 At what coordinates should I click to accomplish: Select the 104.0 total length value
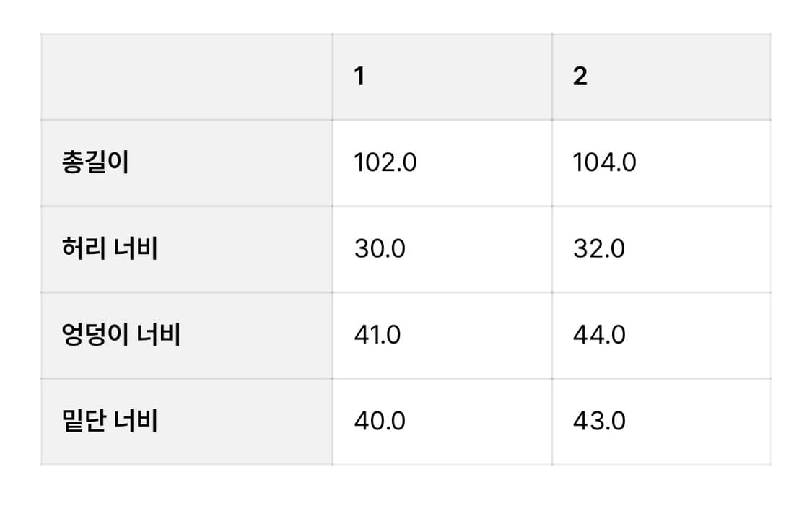coord(605,163)
